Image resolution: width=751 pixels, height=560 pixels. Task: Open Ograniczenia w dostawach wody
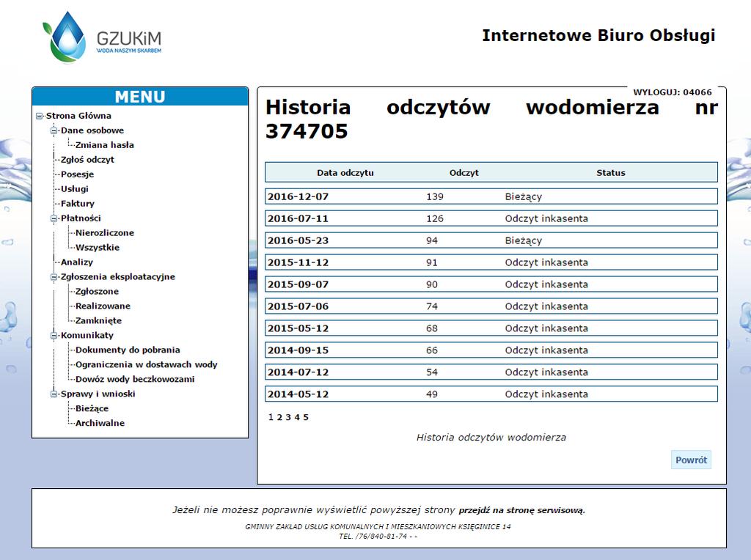[147, 365]
